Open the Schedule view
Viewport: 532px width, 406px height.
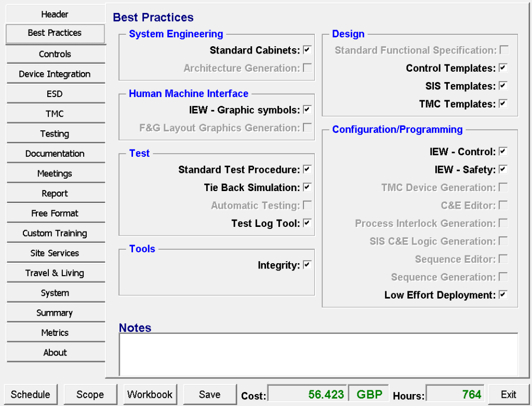(x=30, y=395)
